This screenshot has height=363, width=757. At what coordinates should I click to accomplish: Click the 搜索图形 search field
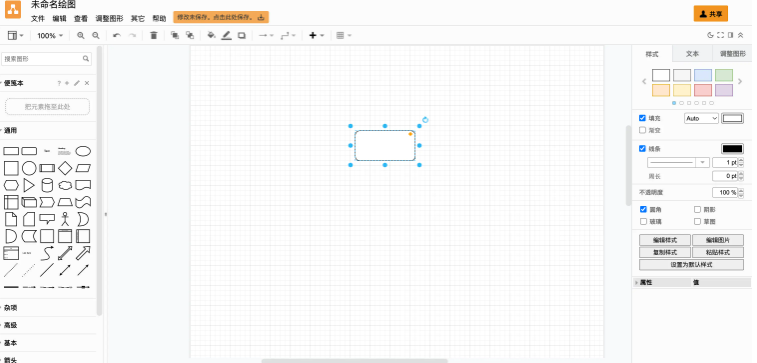46,59
